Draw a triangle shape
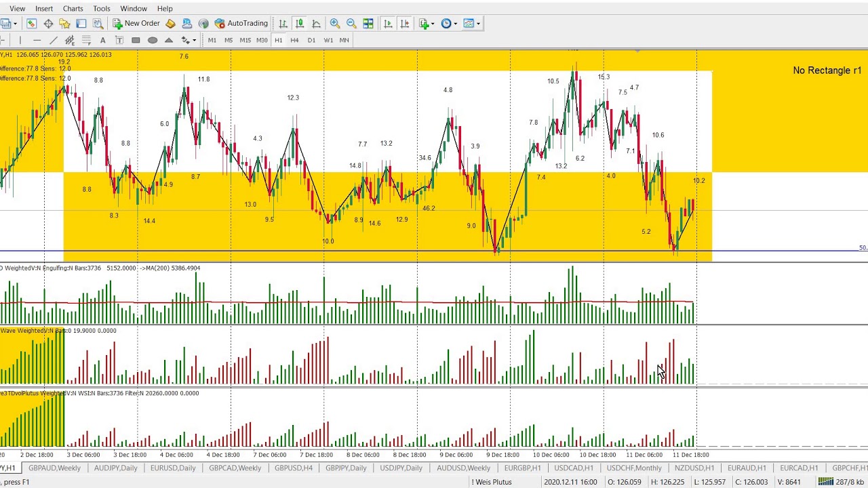The width and height of the screenshot is (868, 488). (x=169, y=40)
